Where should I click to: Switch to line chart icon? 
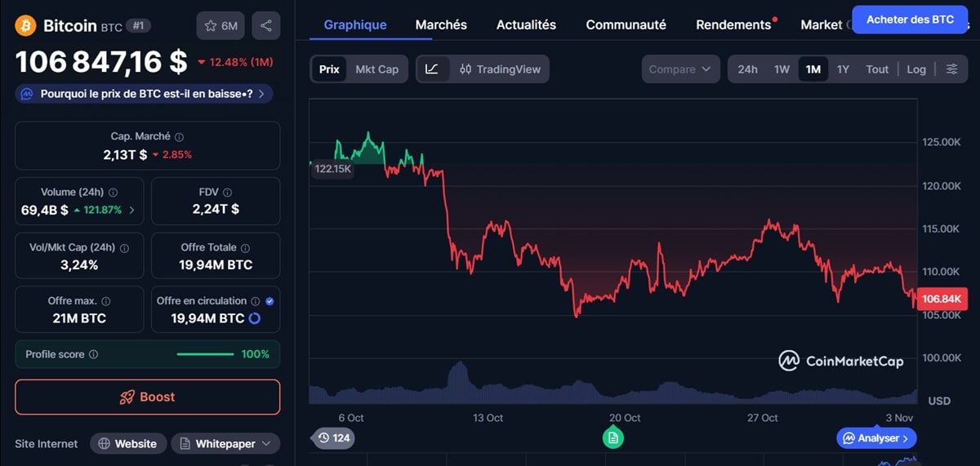pos(432,69)
